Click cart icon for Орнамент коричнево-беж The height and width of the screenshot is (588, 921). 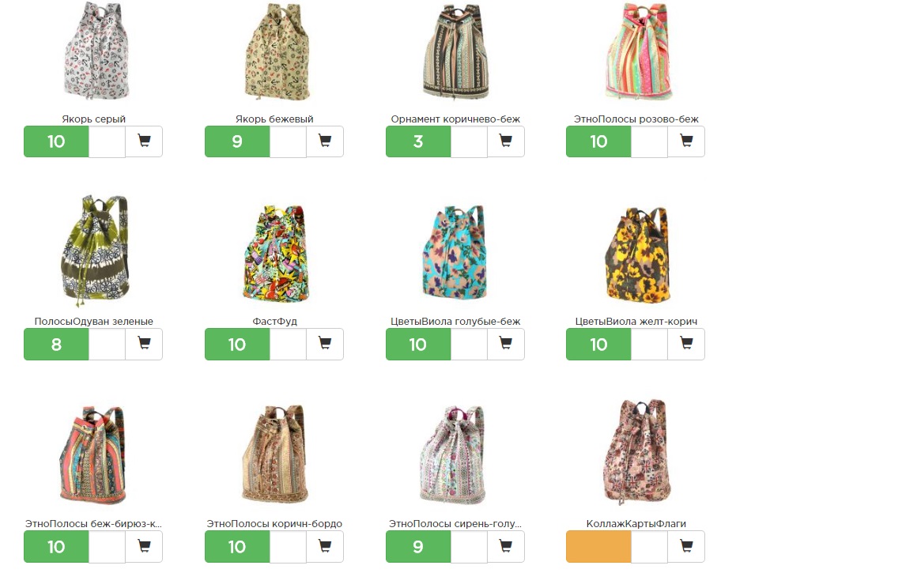coord(506,141)
